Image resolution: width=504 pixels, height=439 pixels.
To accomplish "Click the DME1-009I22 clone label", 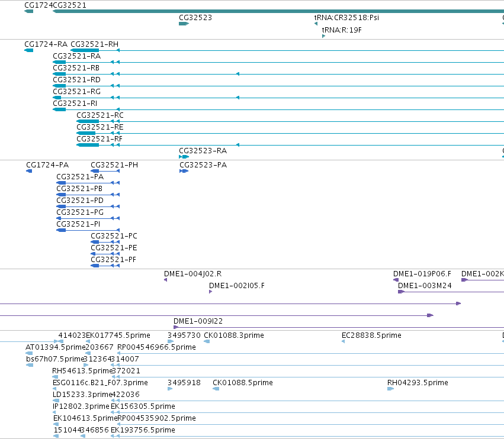I will point(198,321).
